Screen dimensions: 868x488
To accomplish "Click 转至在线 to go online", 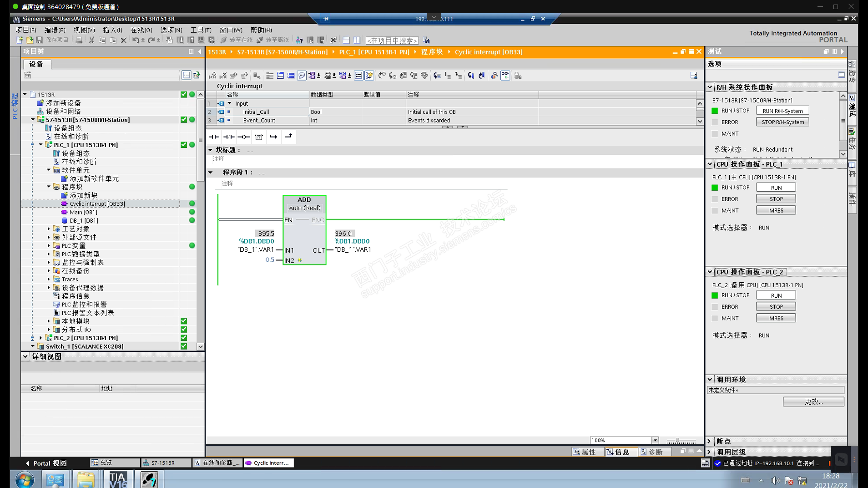I will pos(237,40).
